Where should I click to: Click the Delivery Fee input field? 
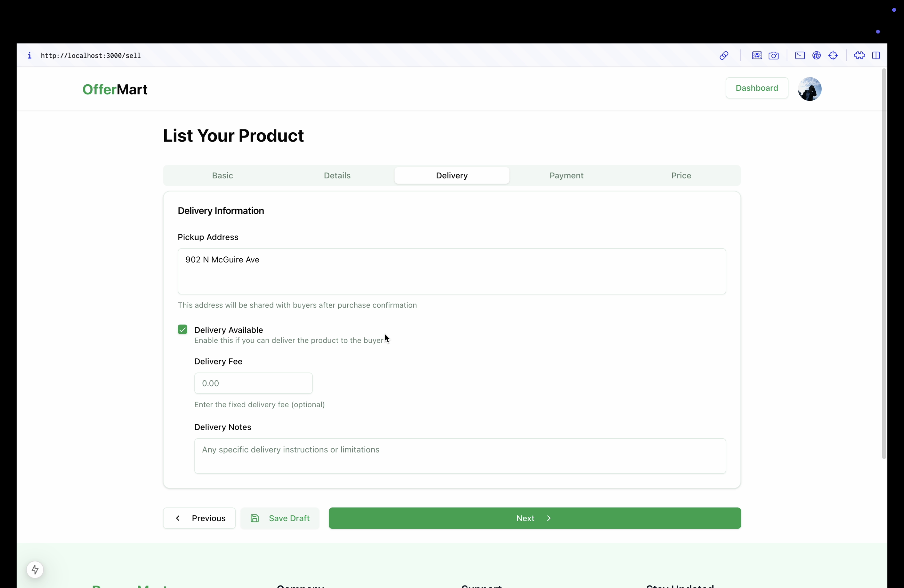(253, 383)
